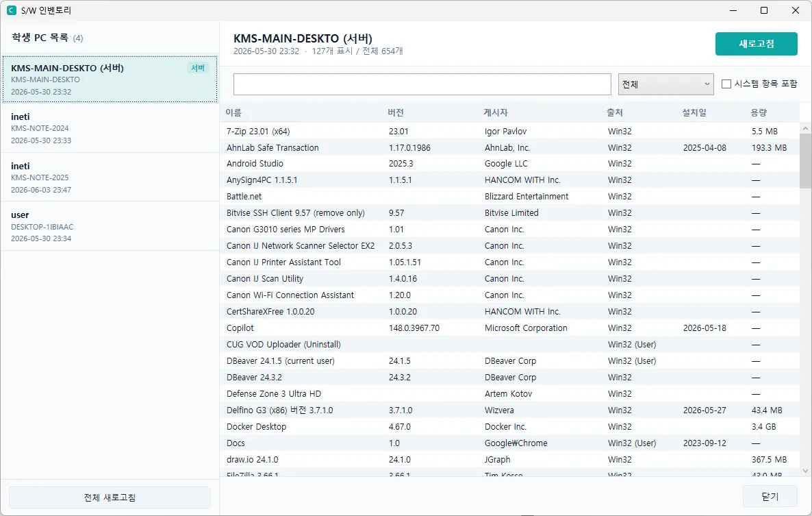This screenshot has height=516, width=812.
Task: Maximize the S/W 인벤토리 window
Action: click(764, 10)
